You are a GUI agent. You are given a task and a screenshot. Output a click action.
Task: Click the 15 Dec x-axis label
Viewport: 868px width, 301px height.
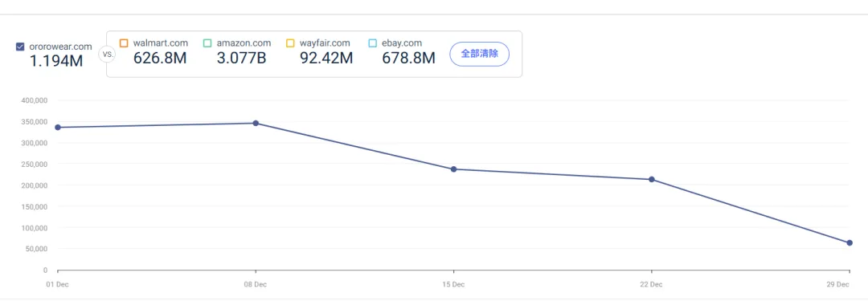(x=453, y=284)
